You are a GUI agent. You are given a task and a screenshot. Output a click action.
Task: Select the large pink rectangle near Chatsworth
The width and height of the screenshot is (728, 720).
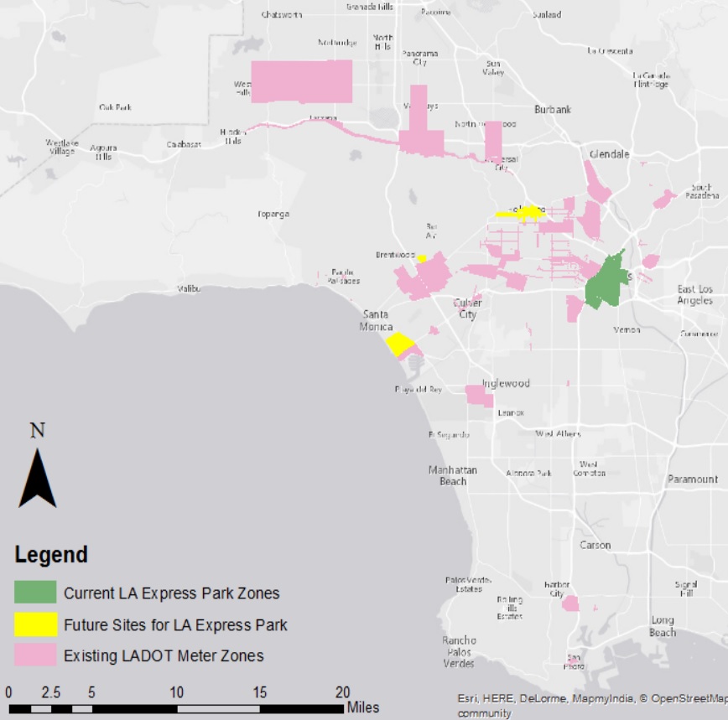(x=302, y=81)
